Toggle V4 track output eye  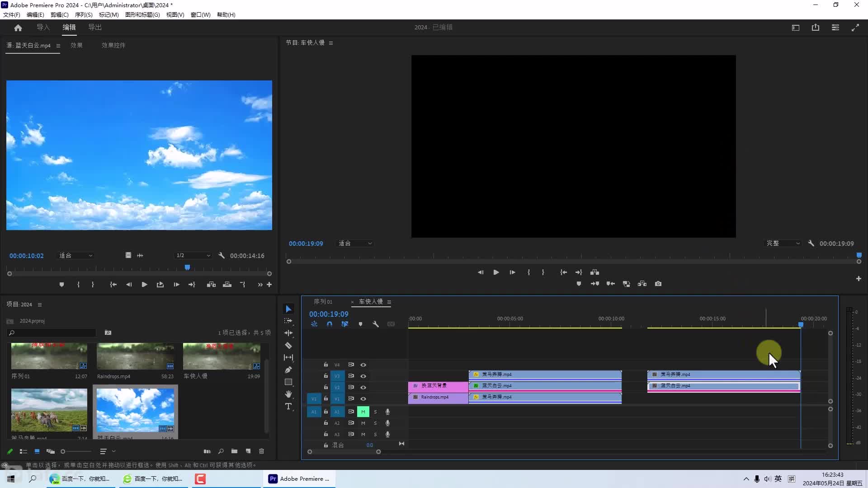(x=363, y=365)
